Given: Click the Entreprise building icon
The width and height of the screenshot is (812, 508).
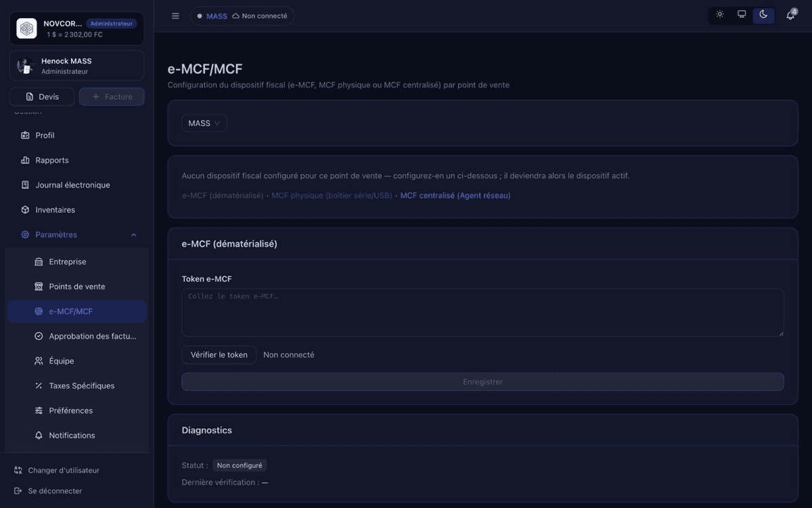Looking at the screenshot, I should click(x=39, y=262).
